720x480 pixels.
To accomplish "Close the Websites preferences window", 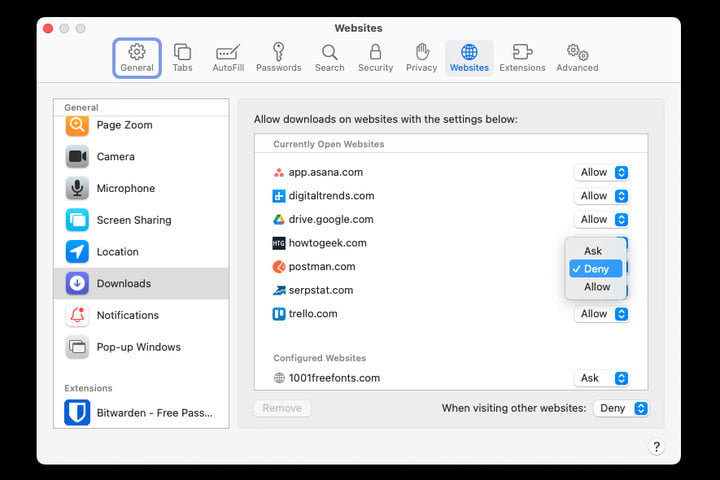I will click(x=48, y=28).
